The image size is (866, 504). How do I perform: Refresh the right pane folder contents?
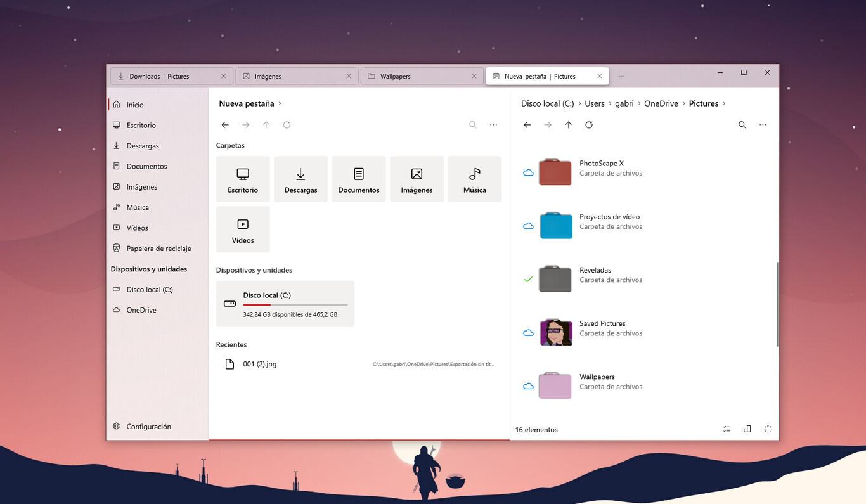[x=589, y=125]
